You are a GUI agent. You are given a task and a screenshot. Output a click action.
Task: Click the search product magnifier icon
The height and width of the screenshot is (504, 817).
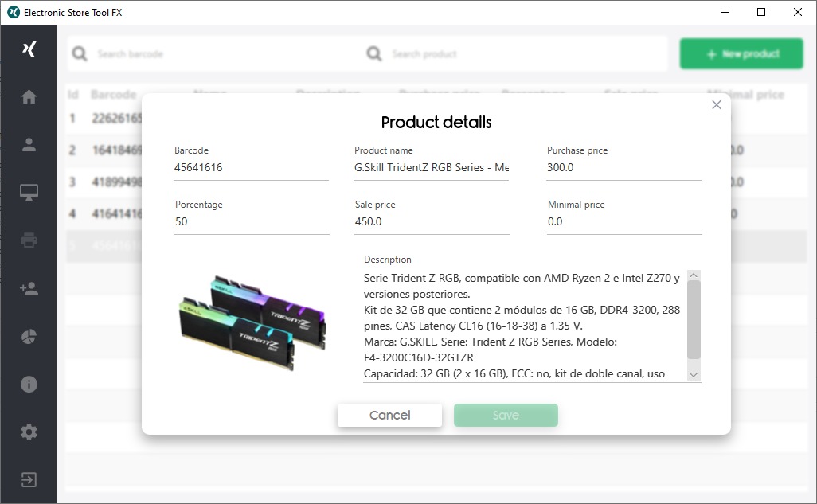(x=374, y=53)
